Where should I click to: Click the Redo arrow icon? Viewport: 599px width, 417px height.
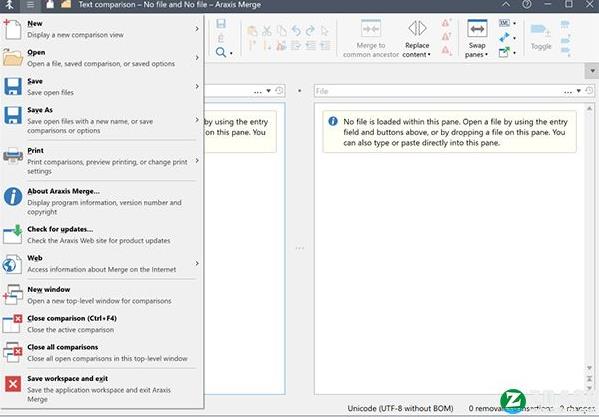310,31
